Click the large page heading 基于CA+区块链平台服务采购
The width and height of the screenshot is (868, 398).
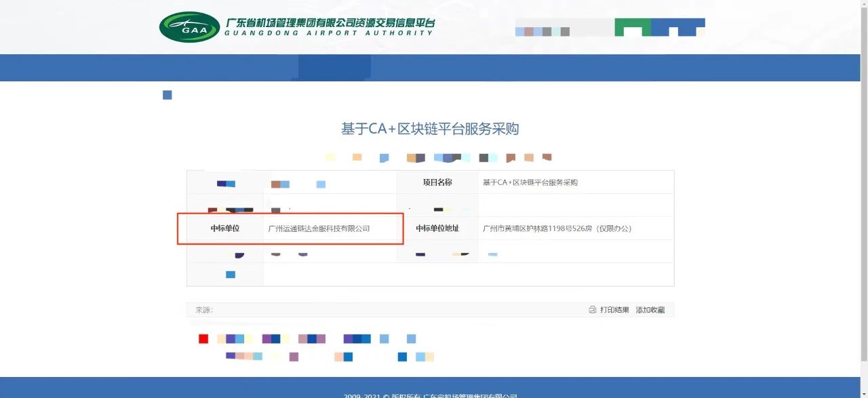coord(430,129)
